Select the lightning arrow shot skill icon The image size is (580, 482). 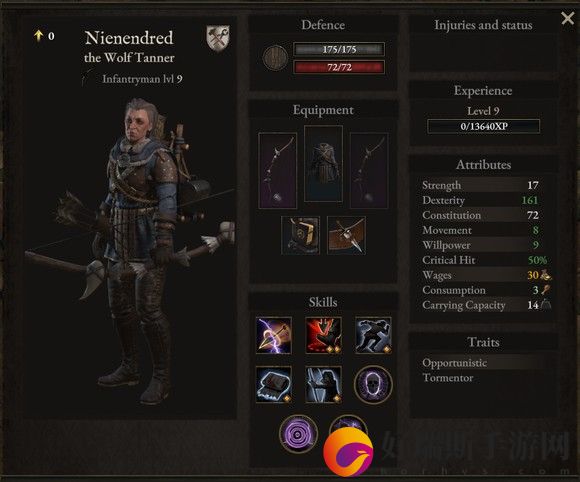(x=274, y=336)
